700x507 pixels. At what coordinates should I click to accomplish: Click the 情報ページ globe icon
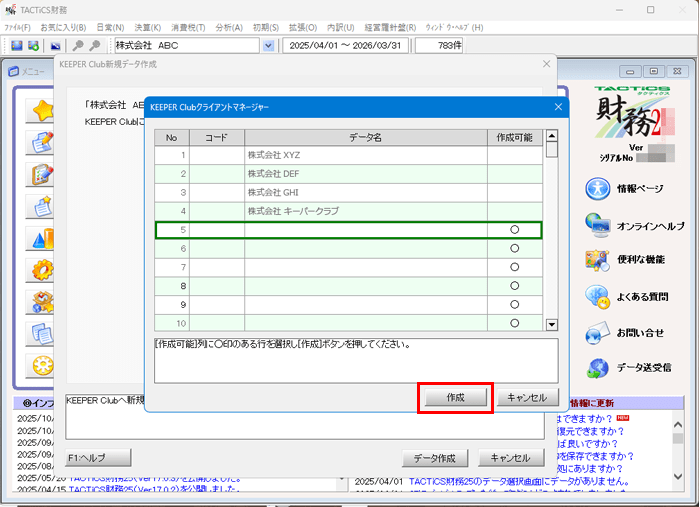click(598, 188)
